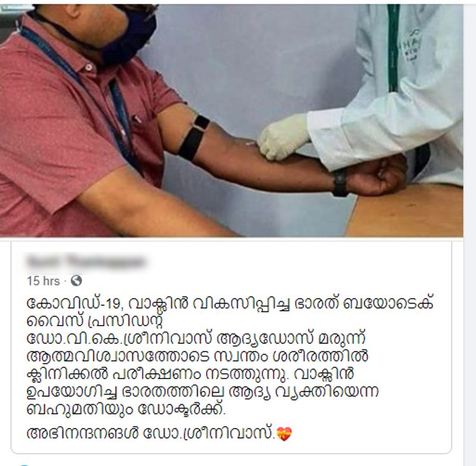Select congratulation line 'അഭിനന്ദനങ്ങൾ ഡോ.ശ്രീനിവാസ്'
The width and height of the screenshot is (476, 466).
151,433
